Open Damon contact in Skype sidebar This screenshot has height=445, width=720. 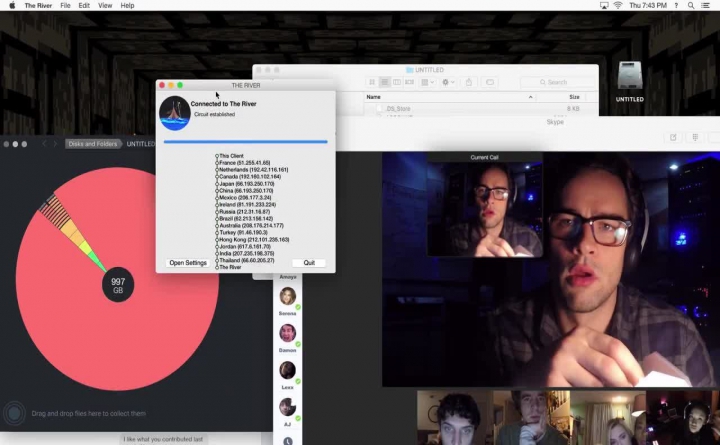[x=288, y=338]
